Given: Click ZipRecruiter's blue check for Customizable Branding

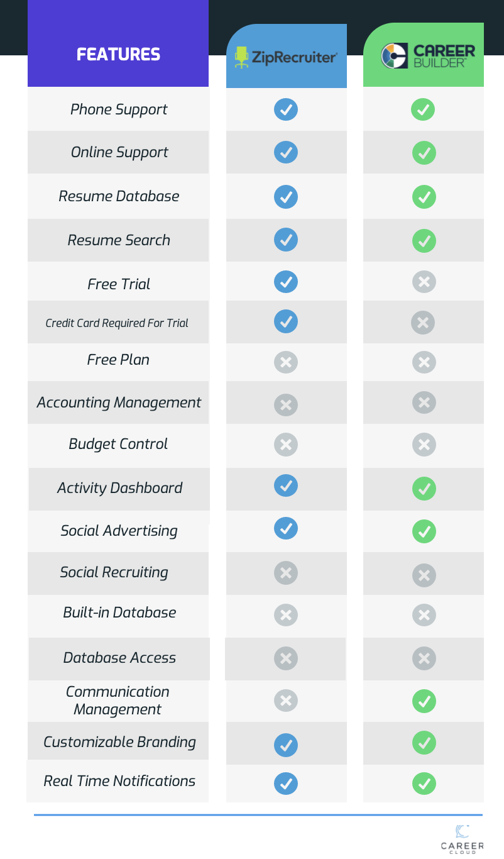Looking at the screenshot, I should pos(286,745).
